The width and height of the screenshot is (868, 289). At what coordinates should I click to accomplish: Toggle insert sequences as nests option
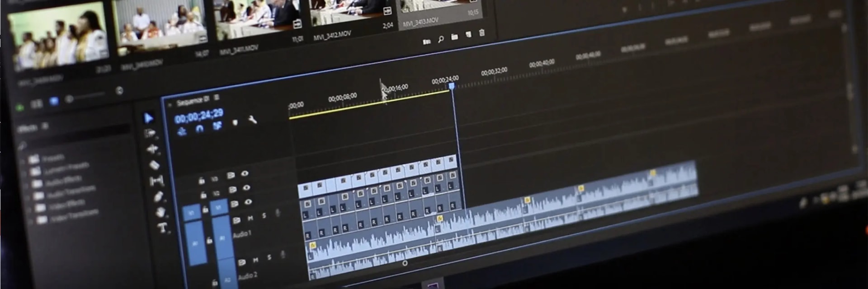[182, 131]
